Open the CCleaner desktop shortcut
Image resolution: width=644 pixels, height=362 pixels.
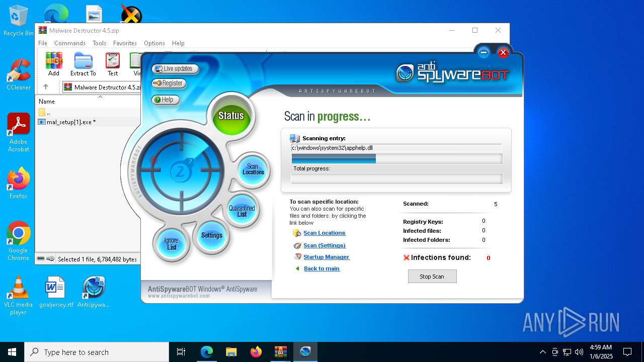pos(19,75)
